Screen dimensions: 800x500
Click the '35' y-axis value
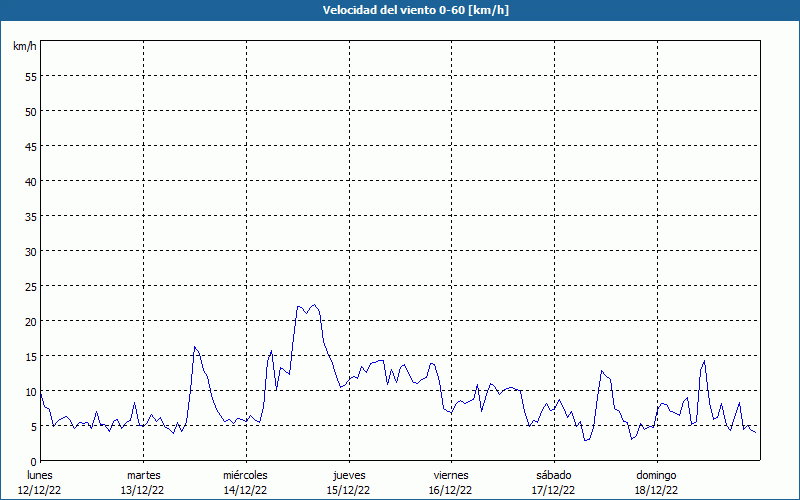(31, 216)
